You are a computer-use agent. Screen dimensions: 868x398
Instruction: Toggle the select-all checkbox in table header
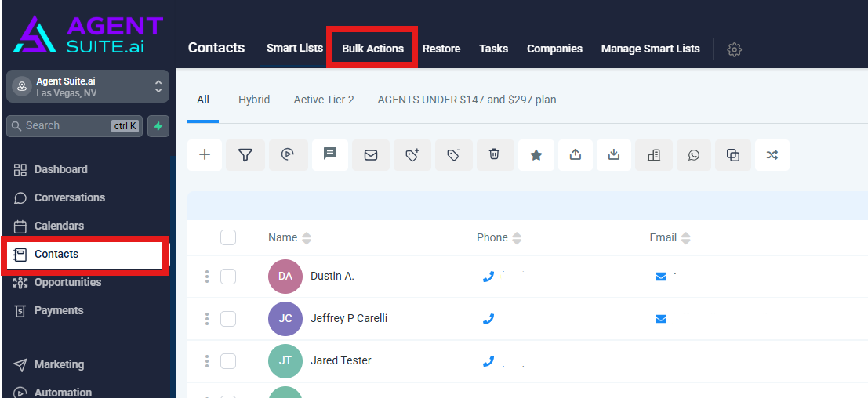228,237
